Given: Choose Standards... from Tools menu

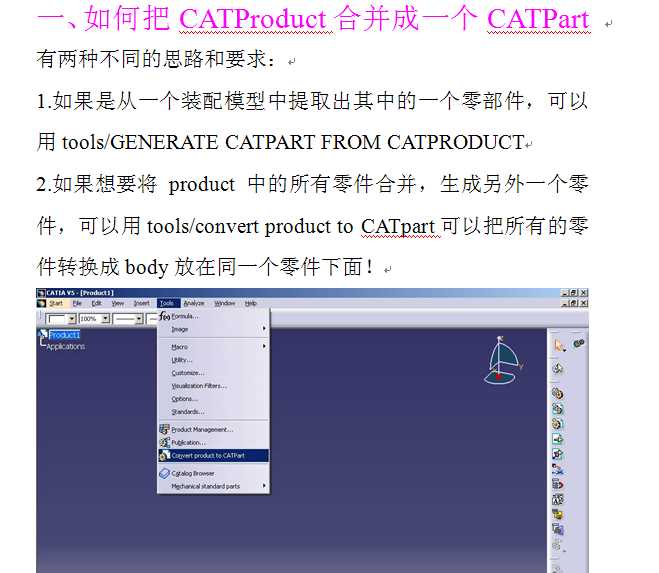Looking at the screenshot, I should pos(214,412).
